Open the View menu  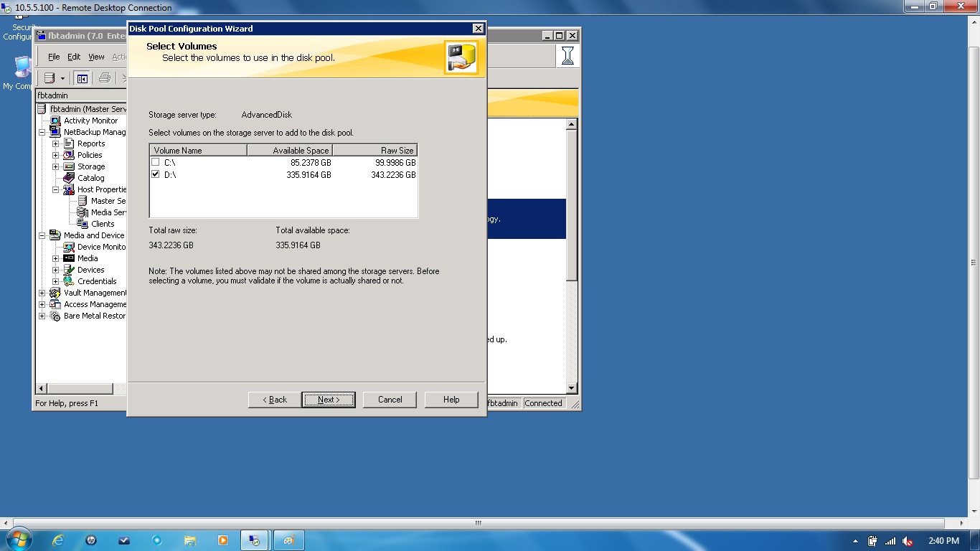96,57
